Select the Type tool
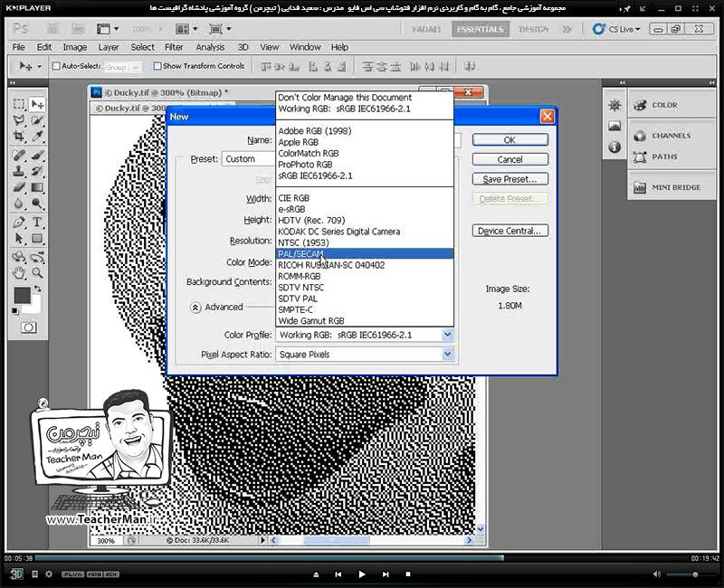This screenshot has width=724, height=588. click(37, 222)
